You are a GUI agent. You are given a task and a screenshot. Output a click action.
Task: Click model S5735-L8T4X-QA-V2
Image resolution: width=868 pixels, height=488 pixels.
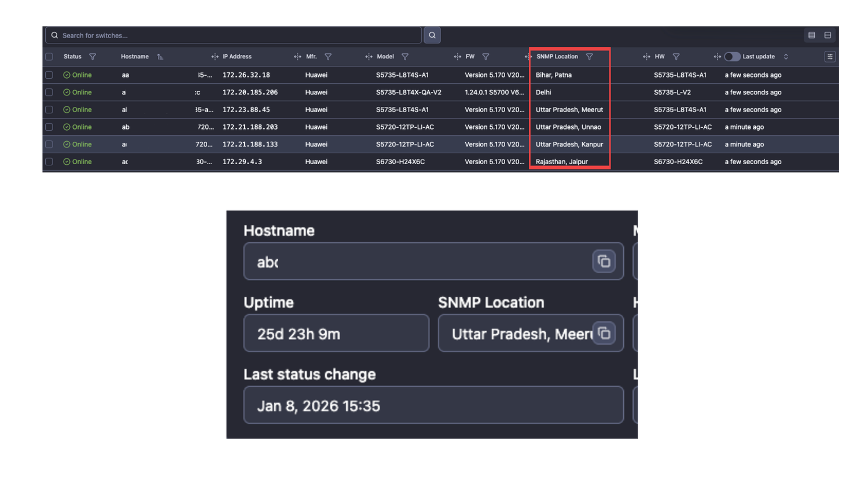409,93
